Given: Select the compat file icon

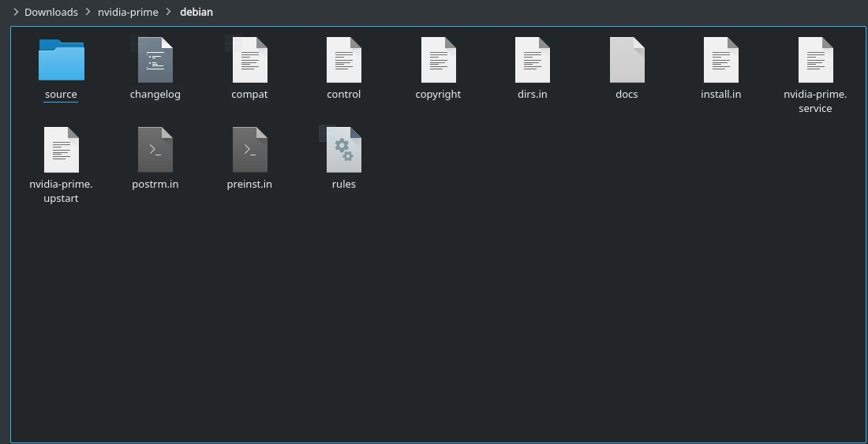Looking at the screenshot, I should pyautogui.click(x=249, y=60).
